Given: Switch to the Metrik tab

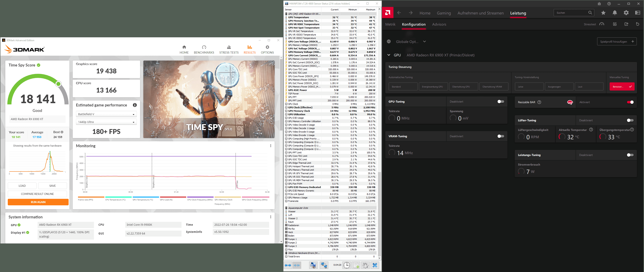Looking at the screenshot, I should click(x=390, y=24).
